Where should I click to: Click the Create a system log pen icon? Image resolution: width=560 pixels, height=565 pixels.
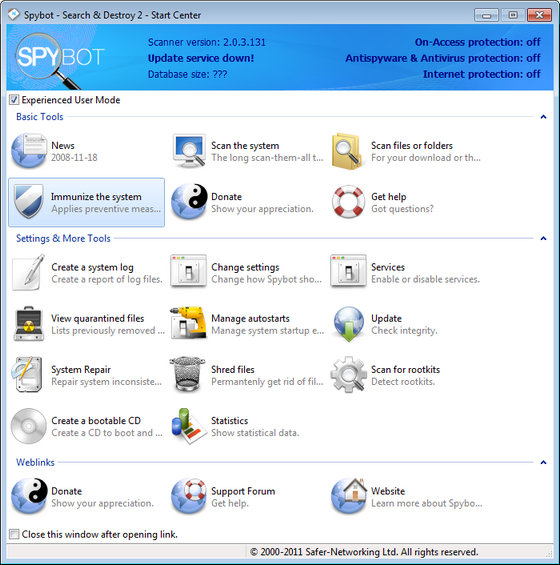click(x=29, y=272)
